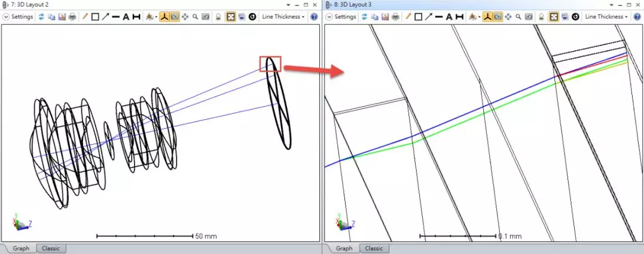The image size is (644, 254).
Task: Select the zoom magnifier in 3D Layout 2
Action: click(196, 17)
